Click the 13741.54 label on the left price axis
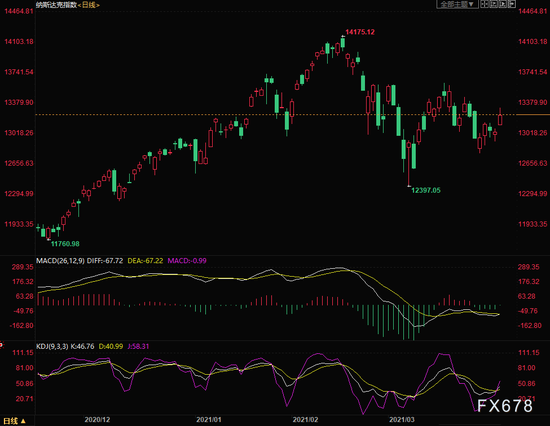 19,72
